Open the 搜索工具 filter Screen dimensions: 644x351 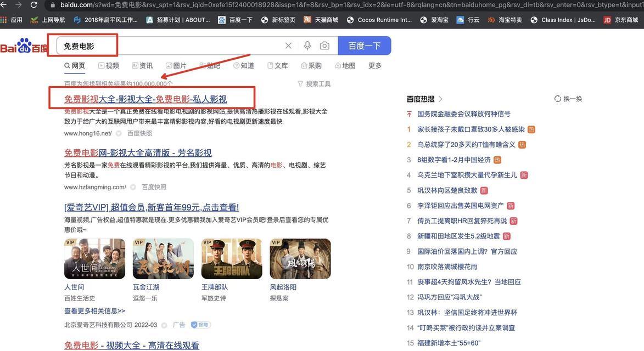314,84
